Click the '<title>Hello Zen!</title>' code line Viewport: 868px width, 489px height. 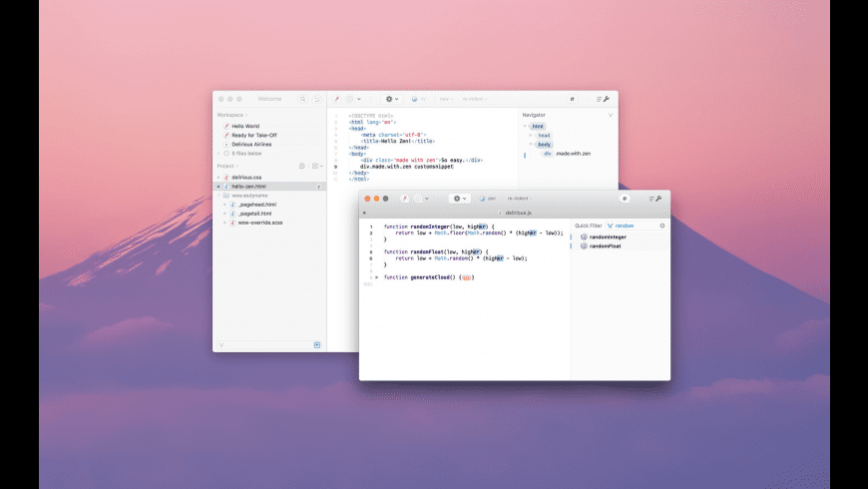397,142
